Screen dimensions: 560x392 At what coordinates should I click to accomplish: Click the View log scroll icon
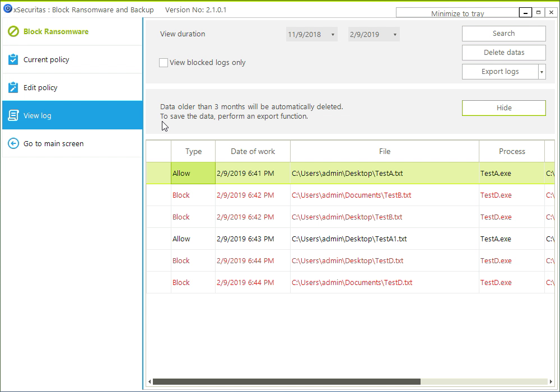pyautogui.click(x=13, y=115)
